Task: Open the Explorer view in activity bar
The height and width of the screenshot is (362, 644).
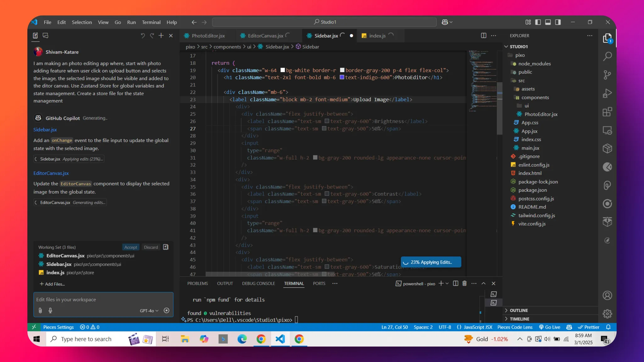Action: [607, 38]
